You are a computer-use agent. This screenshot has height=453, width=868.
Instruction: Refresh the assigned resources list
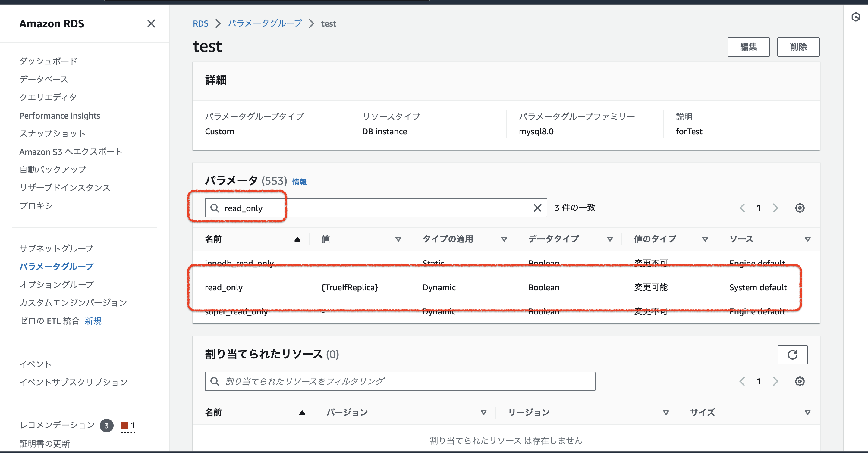(792, 355)
